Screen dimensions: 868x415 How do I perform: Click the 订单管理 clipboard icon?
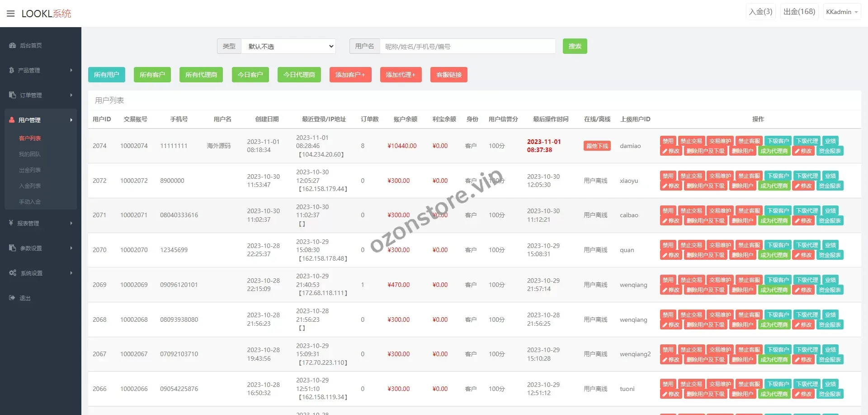click(13, 95)
